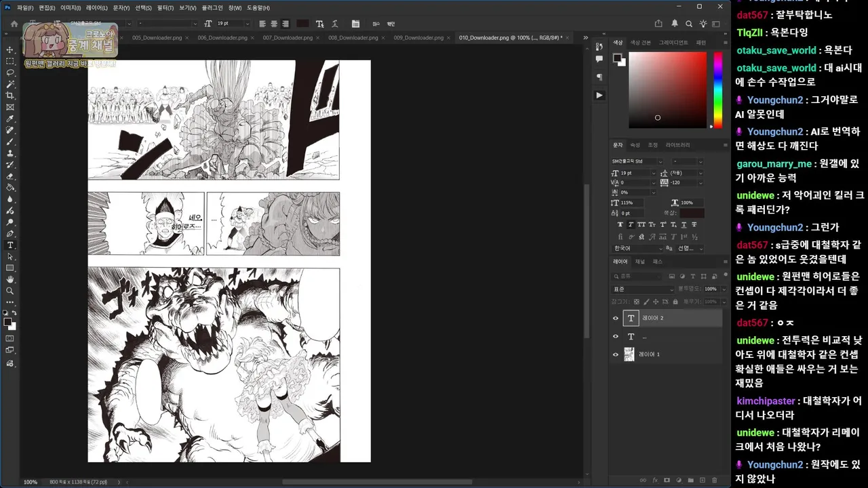Select the Clone Stamp tool
The image size is (868, 488).
(x=10, y=153)
